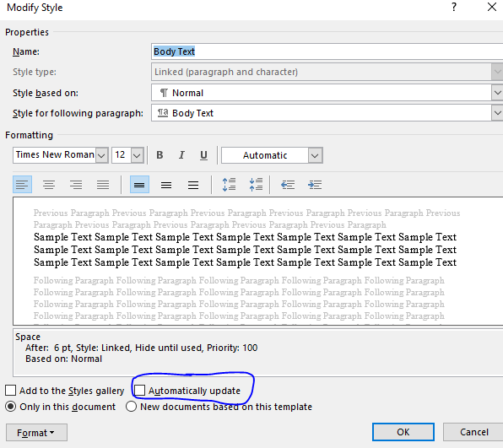Open the font size 12 dropdown

point(137,155)
